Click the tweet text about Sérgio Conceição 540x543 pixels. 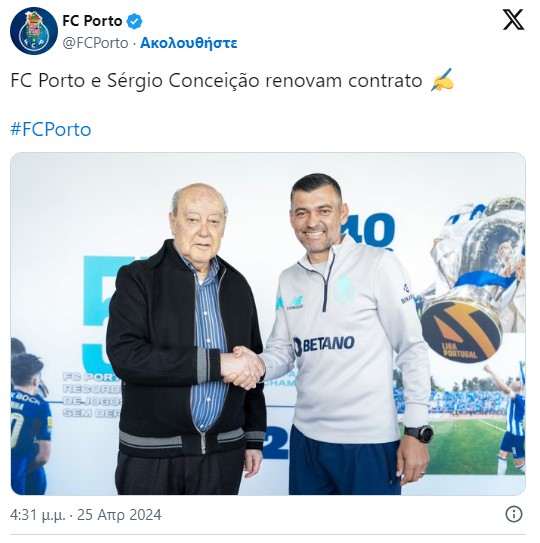point(216,81)
